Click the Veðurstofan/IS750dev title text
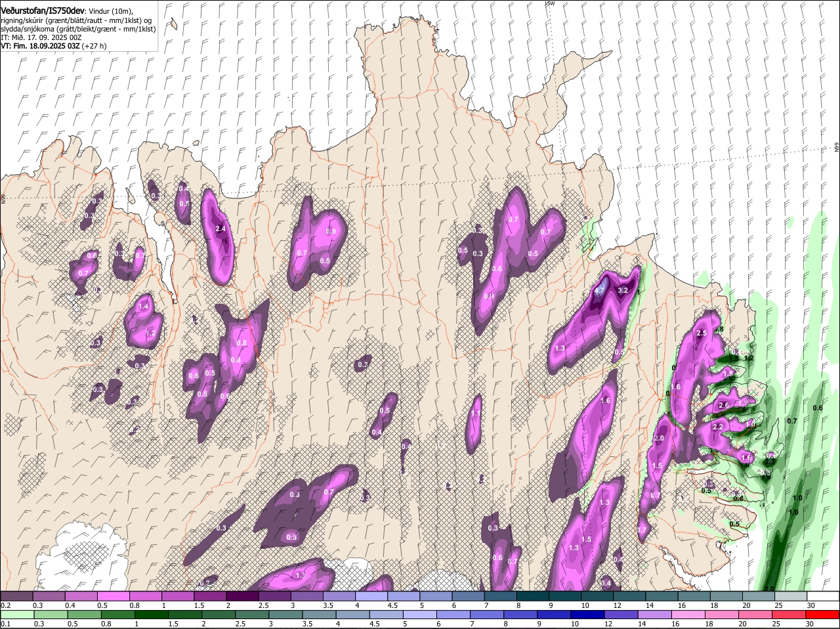Screen dimensions: 840x629 43,11
